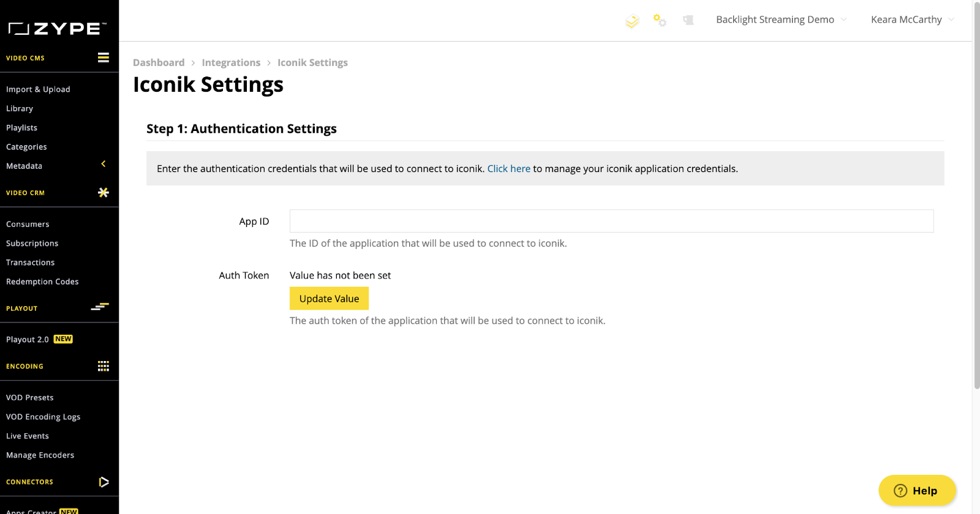980x514 pixels.
Task: Click the 'Step 1: Authentication Settings' heading
Action: (x=241, y=128)
